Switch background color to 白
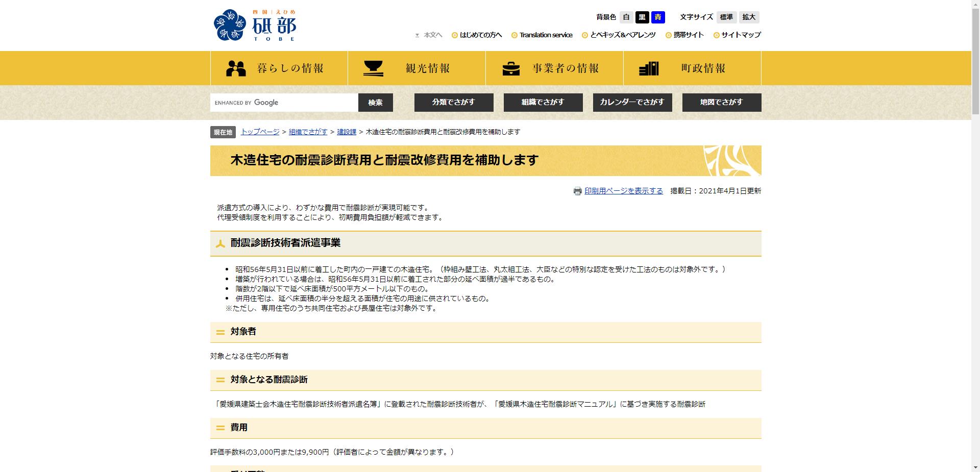The image size is (980, 472). [625, 17]
